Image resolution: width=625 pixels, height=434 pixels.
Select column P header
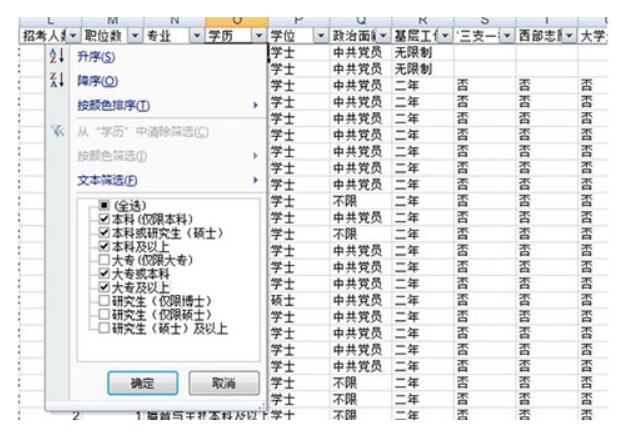(299, 22)
